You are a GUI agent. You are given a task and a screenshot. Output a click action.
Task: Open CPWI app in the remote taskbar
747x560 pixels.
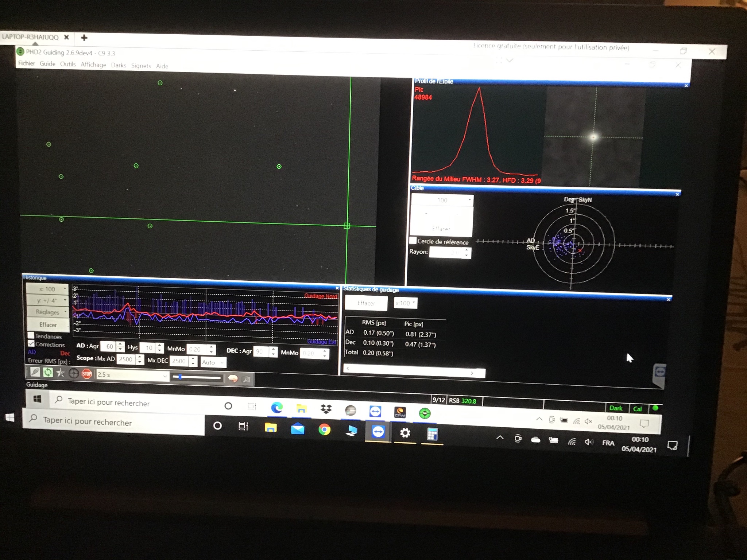pos(400,412)
